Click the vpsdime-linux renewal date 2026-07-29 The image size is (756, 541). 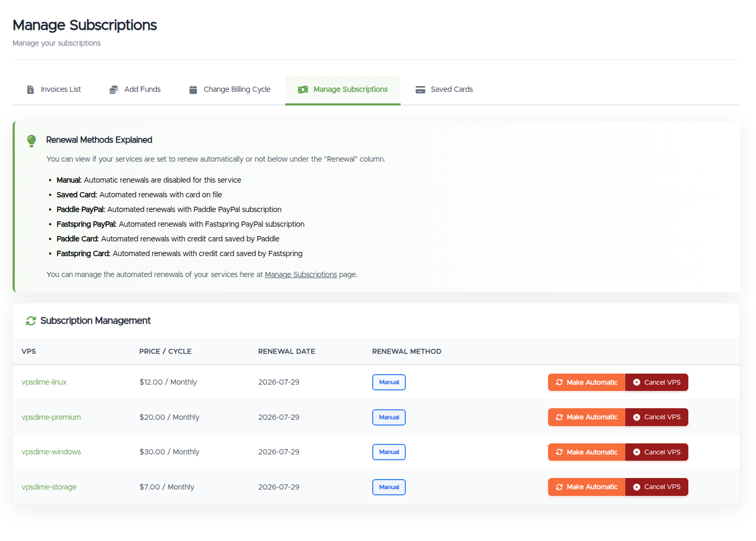[279, 382]
